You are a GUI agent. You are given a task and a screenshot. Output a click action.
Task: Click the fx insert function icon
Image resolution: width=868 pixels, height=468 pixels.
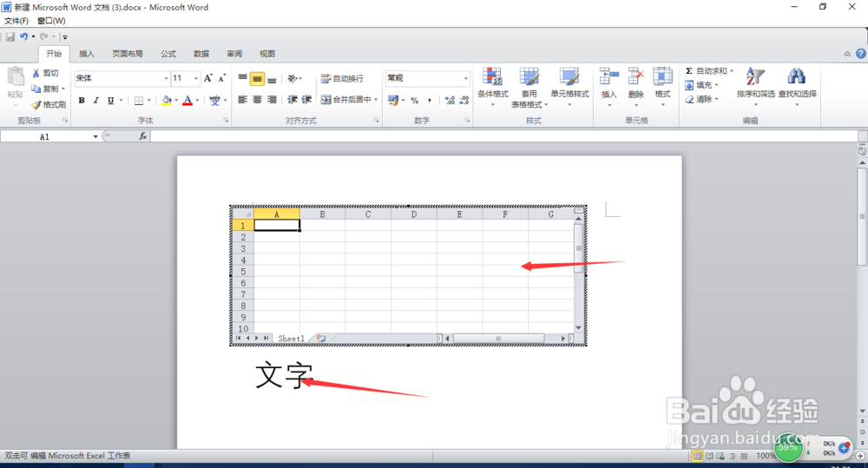coord(143,135)
